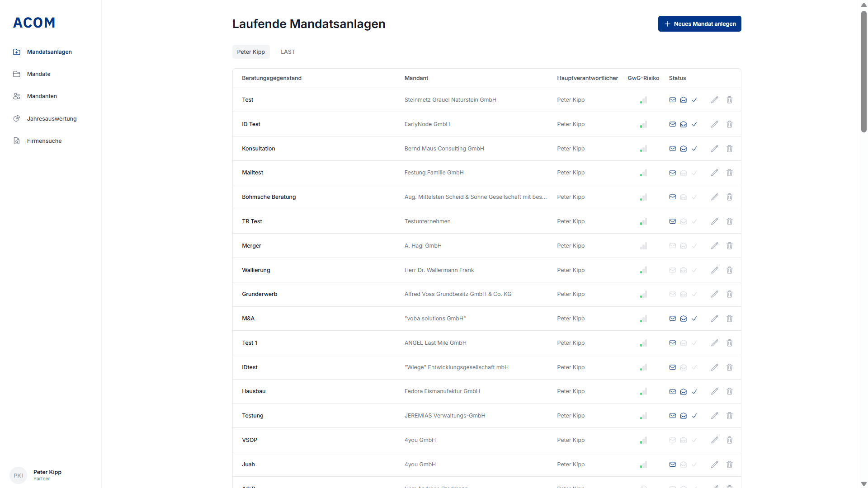Click the open envelope icon in "M&A" row
Image resolution: width=868 pixels, height=488 pixels.
(x=683, y=318)
